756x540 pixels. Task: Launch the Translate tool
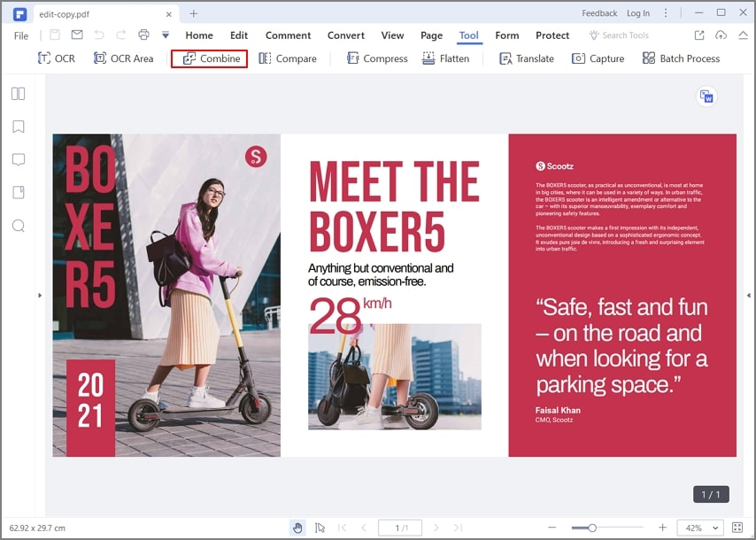526,58
